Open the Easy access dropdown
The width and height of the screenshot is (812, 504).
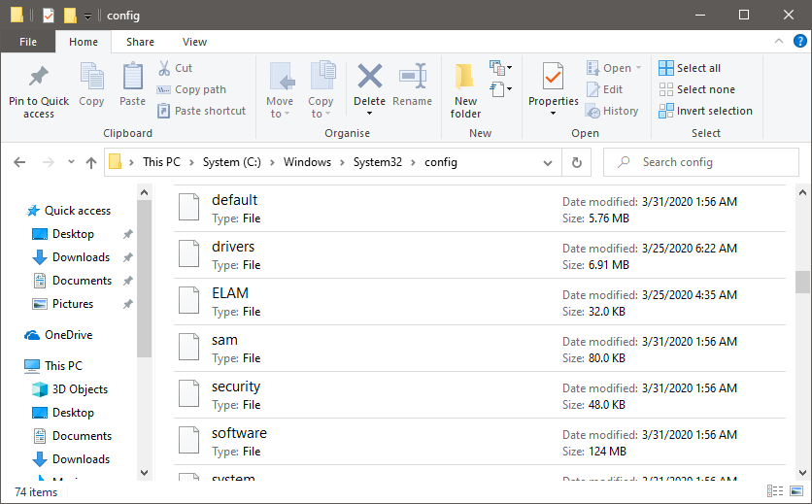[501, 89]
